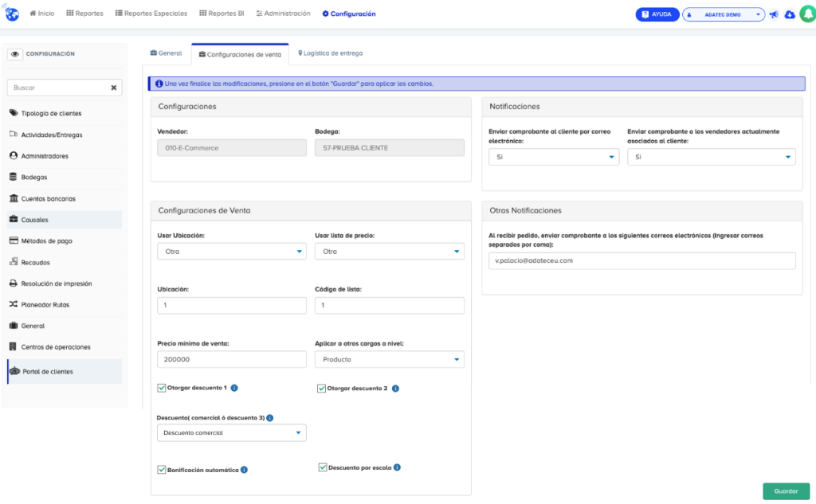Click the notification emails input field
This screenshot has height=504, width=816.
[x=642, y=260]
